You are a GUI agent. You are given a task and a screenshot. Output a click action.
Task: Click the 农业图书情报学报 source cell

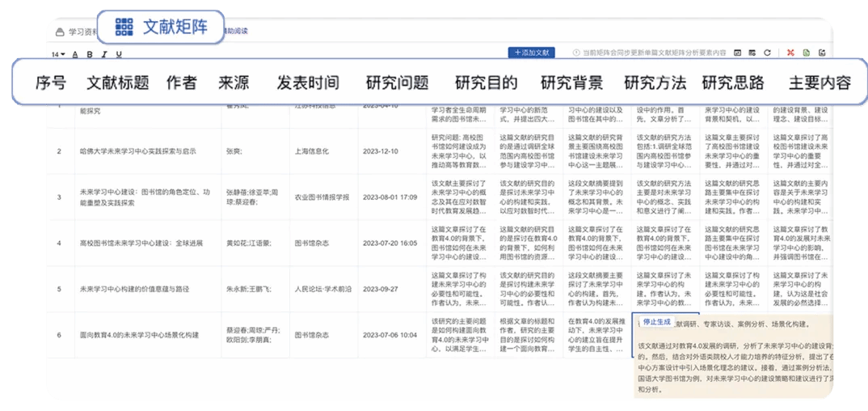[x=322, y=197]
